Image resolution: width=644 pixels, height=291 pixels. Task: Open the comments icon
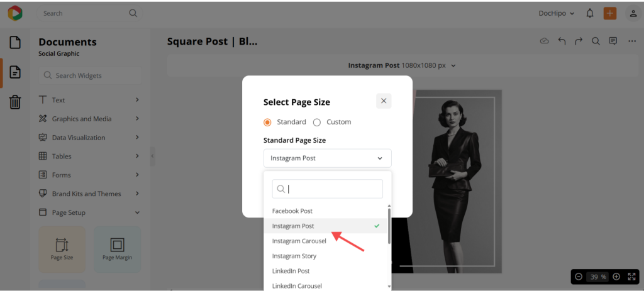[x=613, y=41]
